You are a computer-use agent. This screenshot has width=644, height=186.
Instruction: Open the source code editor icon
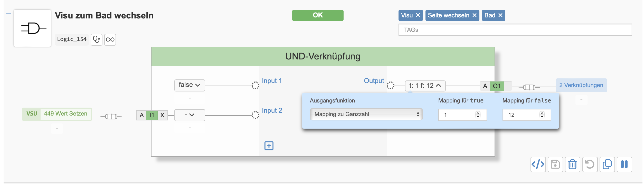[538, 164]
